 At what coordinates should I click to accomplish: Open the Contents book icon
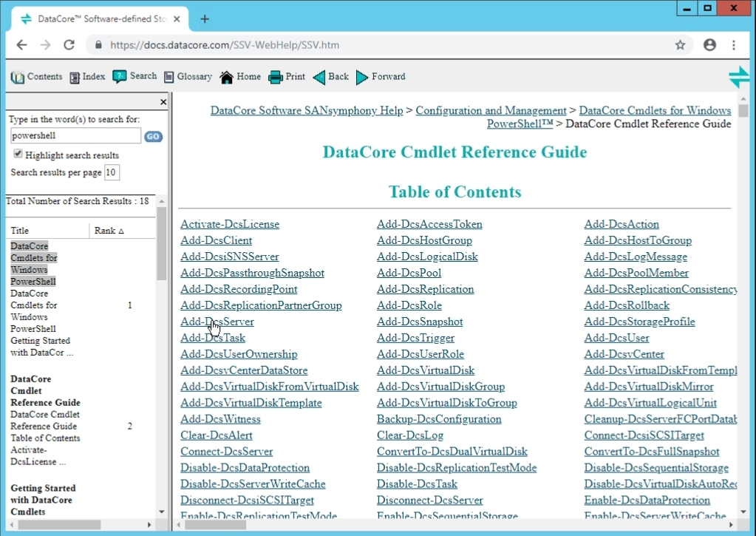click(x=18, y=77)
